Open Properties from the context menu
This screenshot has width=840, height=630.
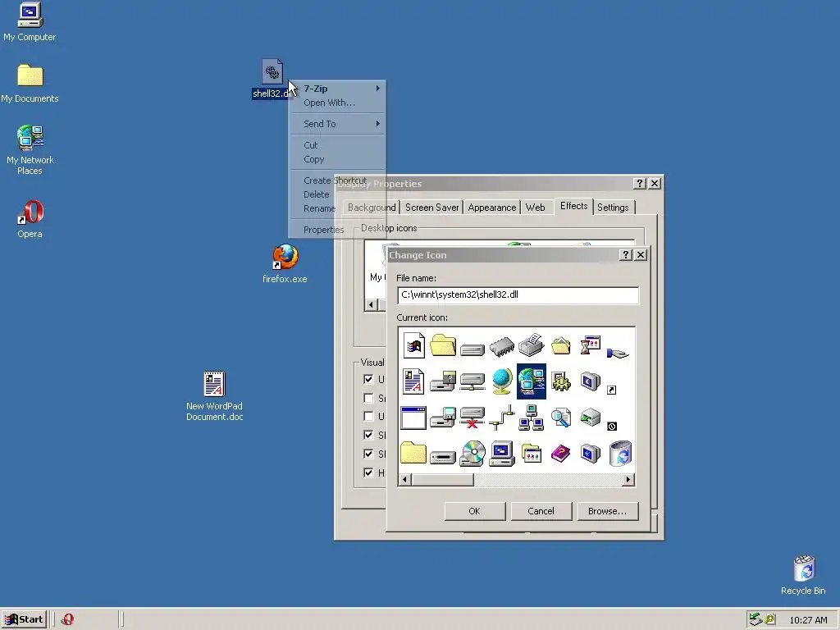click(337, 230)
